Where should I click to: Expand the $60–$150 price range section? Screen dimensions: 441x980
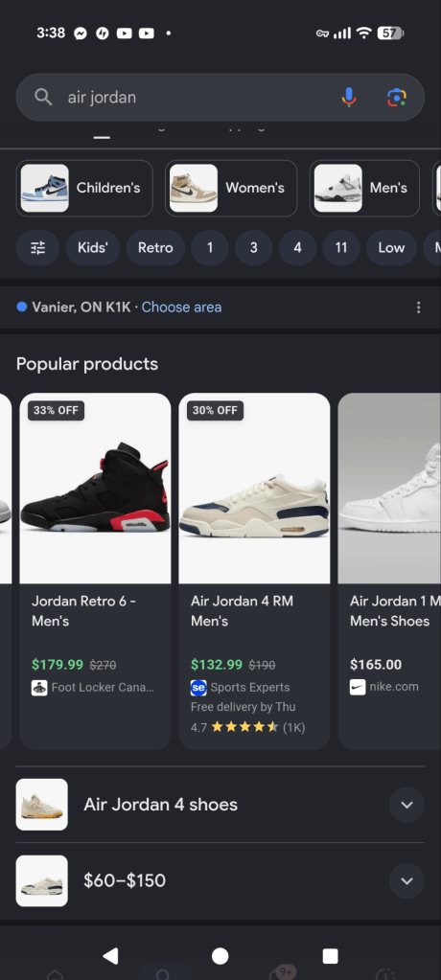pos(220,880)
